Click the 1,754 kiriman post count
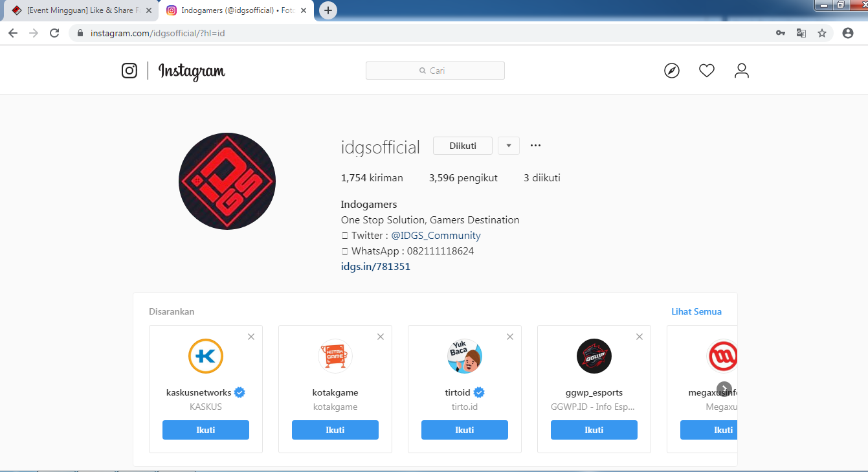Viewport: 868px width, 472px height. point(372,178)
